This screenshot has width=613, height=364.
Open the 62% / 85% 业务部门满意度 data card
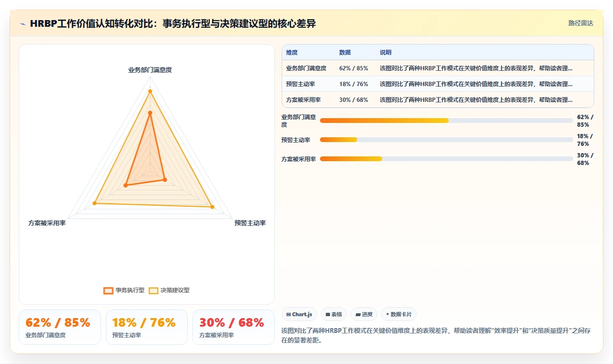[60, 327]
